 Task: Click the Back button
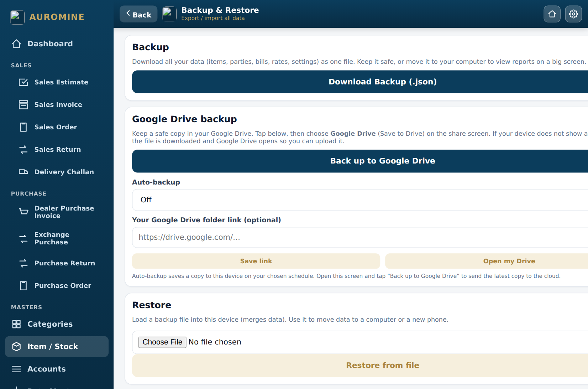pyautogui.click(x=138, y=14)
